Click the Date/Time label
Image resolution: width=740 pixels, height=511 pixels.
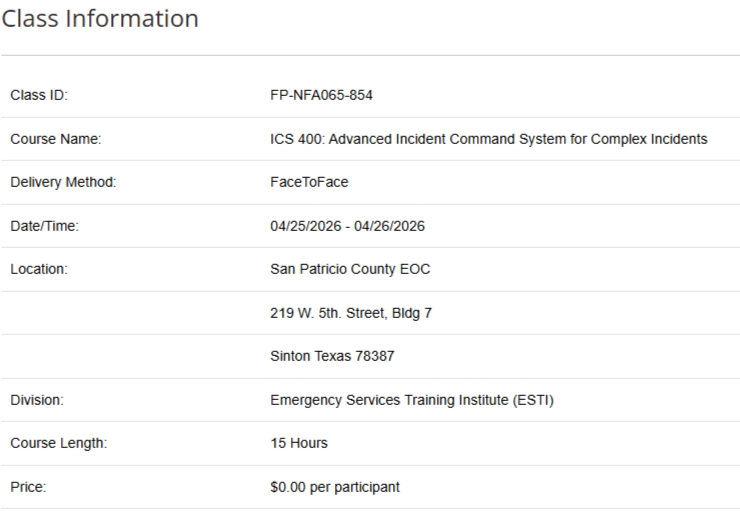(44, 226)
